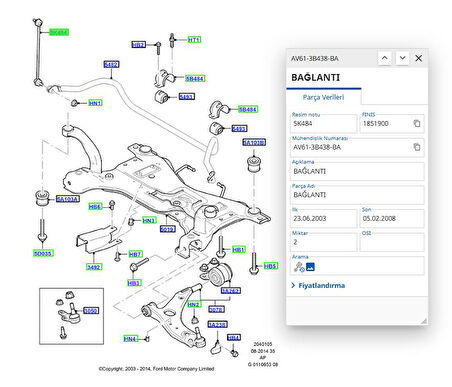452x387 pixels.
Task: Go to the previous part with the up arrow
Action: tap(384, 58)
